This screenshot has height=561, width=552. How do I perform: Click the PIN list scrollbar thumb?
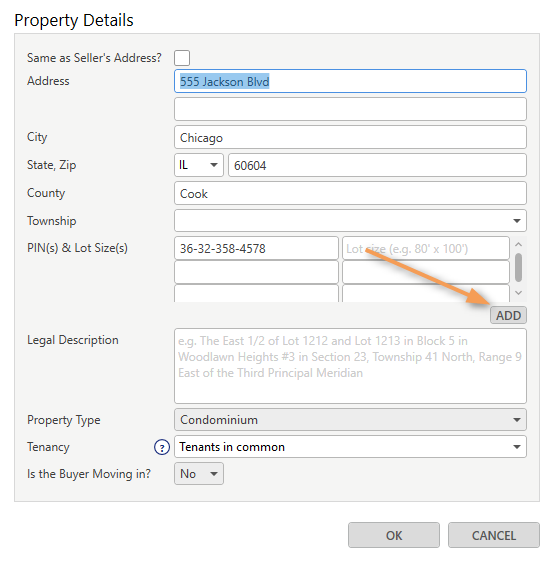click(x=518, y=268)
